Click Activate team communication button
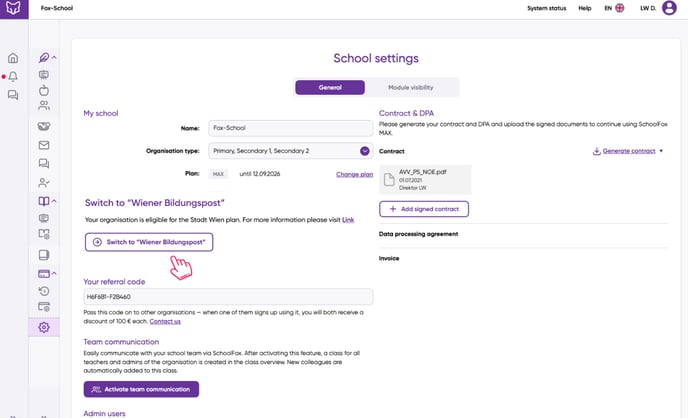The width and height of the screenshot is (688, 418). (141, 389)
